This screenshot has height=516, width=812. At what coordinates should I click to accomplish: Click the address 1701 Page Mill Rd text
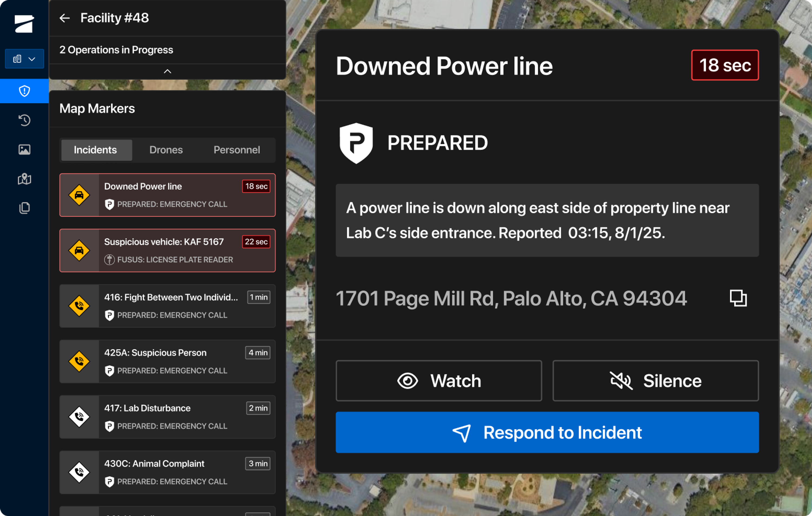511,298
